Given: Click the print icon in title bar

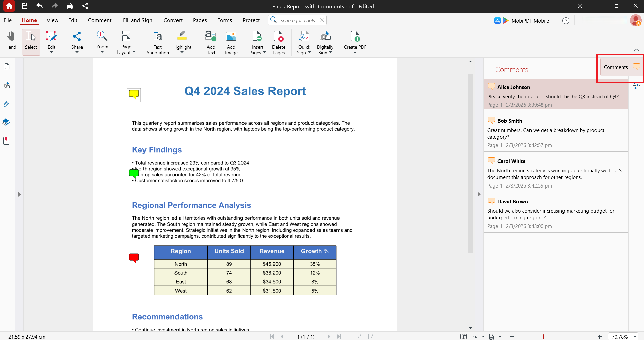Looking at the screenshot, I should [x=70, y=6].
